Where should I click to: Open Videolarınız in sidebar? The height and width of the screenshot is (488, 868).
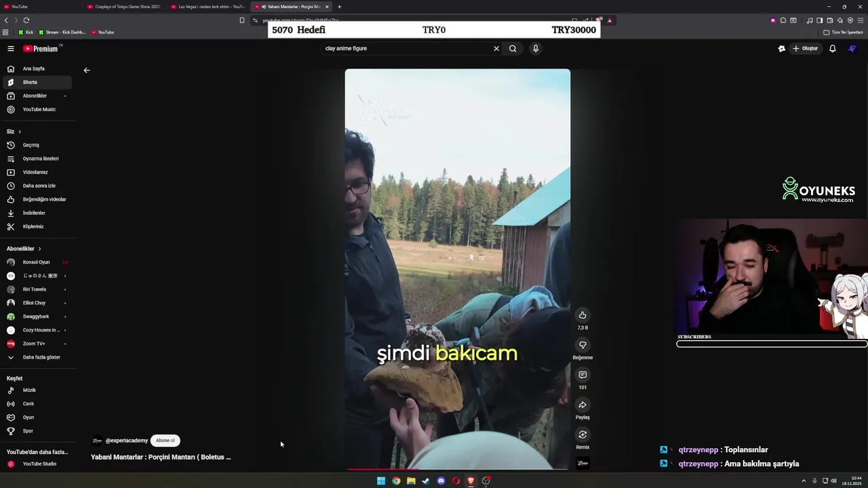click(37, 172)
